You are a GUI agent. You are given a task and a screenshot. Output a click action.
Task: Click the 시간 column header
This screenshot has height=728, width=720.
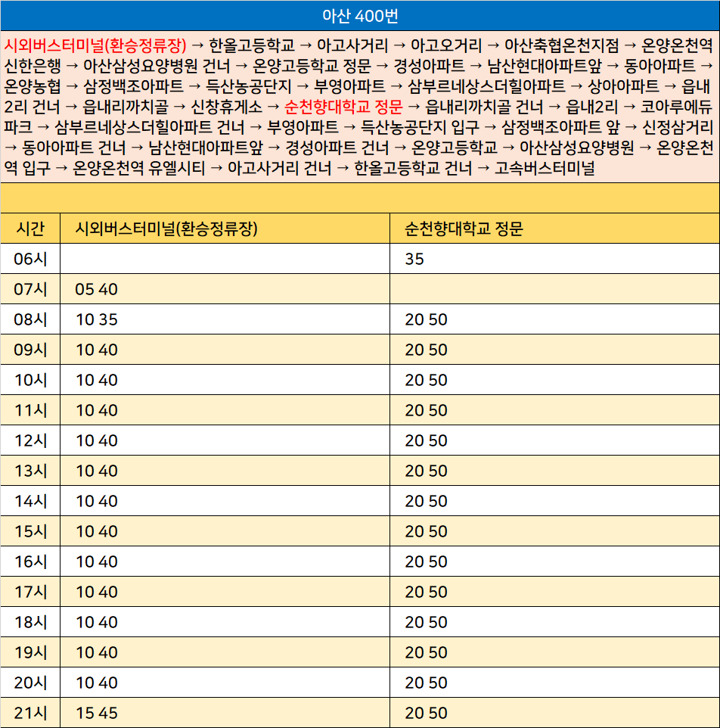(x=30, y=229)
